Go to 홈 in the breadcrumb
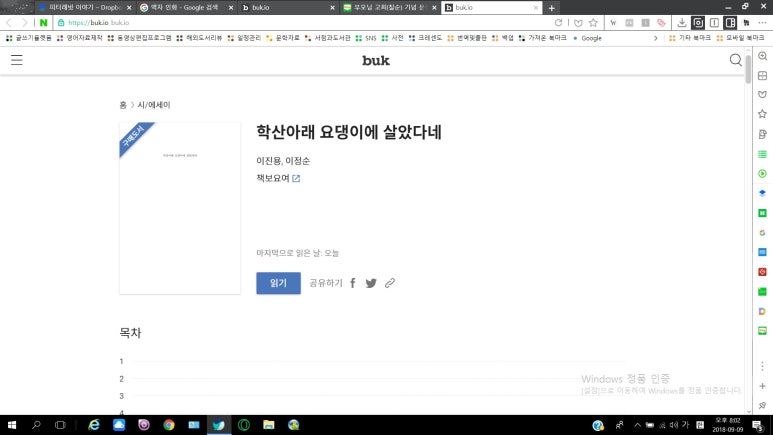 click(123, 104)
